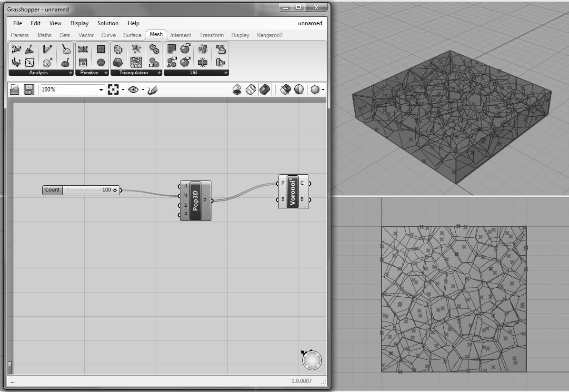Select the MetaBall icon labeled 1.0
Image resolution: width=569 pixels, height=392 pixels.
pyautogui.click(x=154, y=62)
